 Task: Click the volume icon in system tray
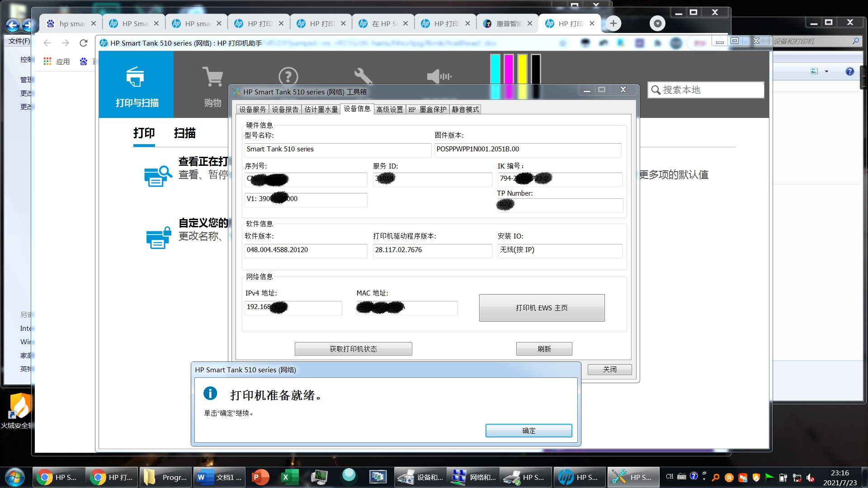coord(811,477)
